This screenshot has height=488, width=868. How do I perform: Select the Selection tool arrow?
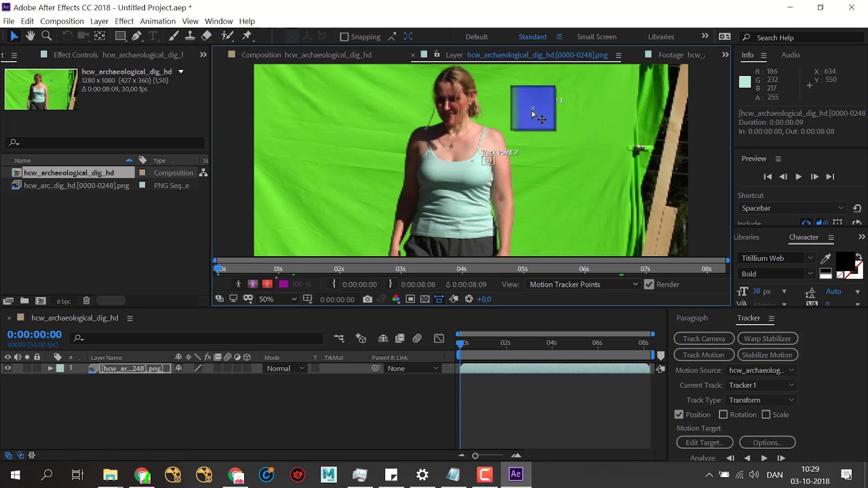click(14, 36)
